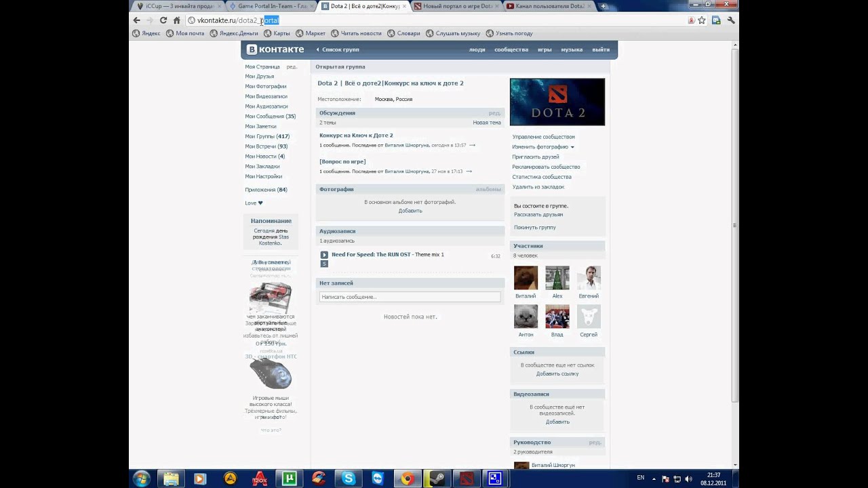Open the Chrome wrench settings menu

(x=731, y=20)
